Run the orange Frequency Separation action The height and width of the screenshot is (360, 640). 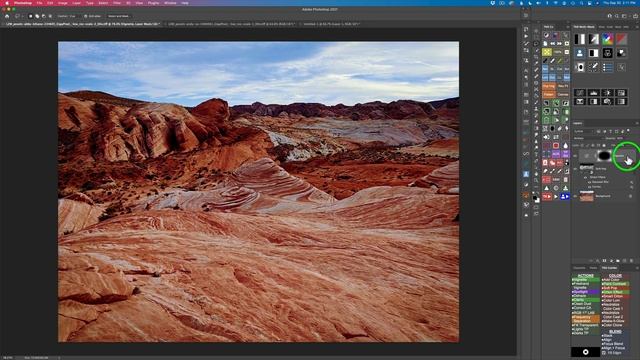pyautogui.click(x=585, y=319)
